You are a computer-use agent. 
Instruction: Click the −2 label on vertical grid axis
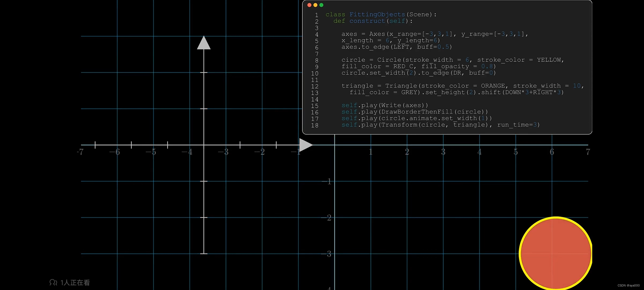327,218
